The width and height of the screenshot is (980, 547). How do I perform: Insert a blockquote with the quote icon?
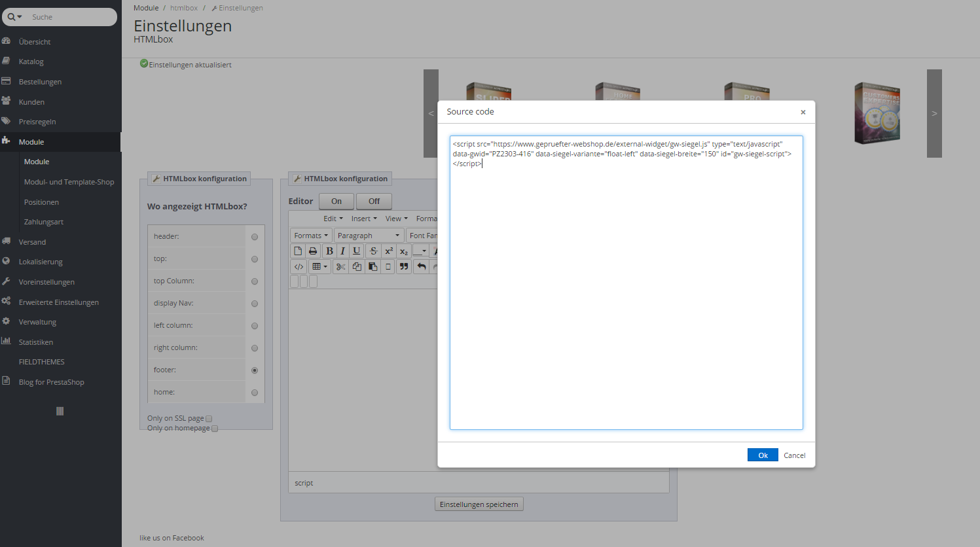click(x=404, y=267)
